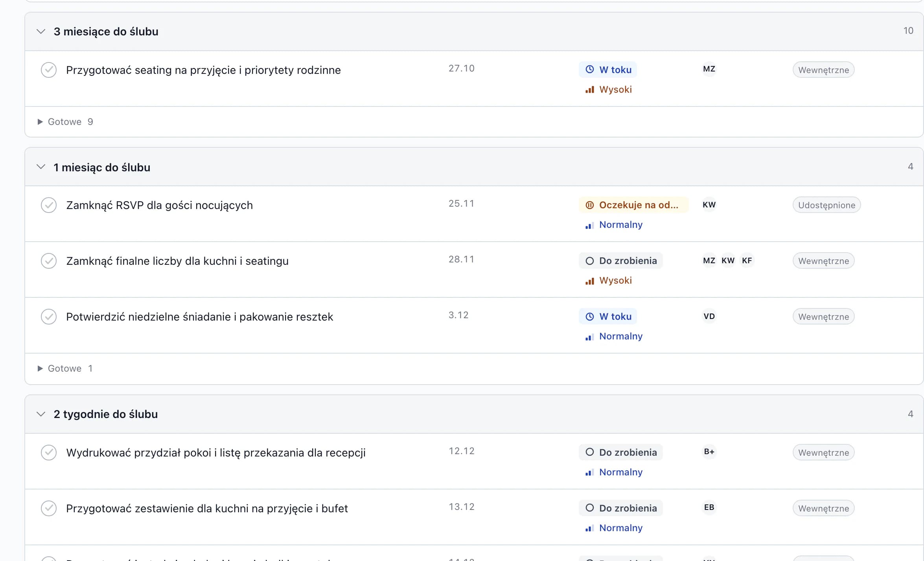This screenshot has width=924, height=561.
Task: Open the 'Udostępnione' visibility tag
Action: (x=826, y=205)
